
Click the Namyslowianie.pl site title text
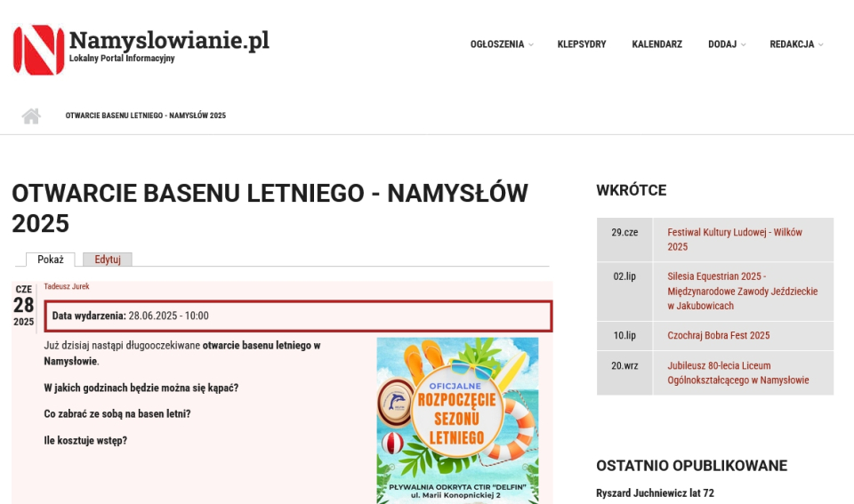(169, 40)
